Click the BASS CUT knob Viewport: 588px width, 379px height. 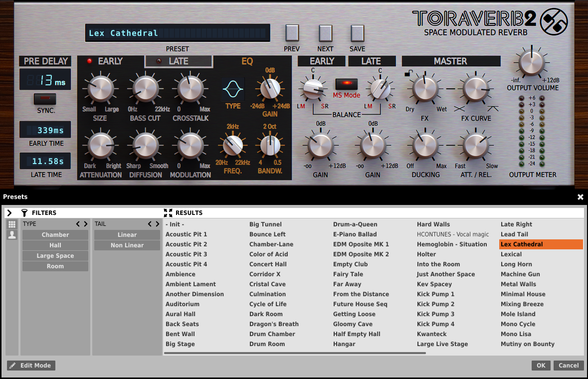146,89
